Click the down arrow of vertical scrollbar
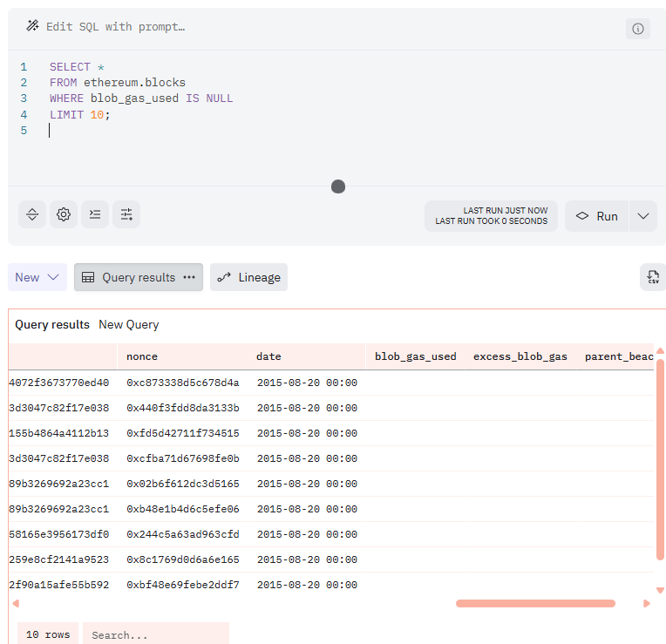 pyautogui.click(x=660, y=590)
